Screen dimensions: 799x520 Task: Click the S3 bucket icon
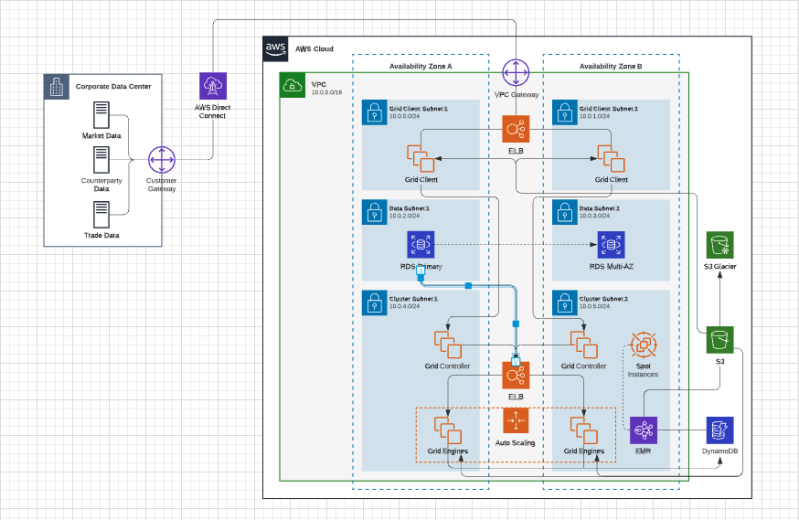pyautogui.click(x=720, y=339)
